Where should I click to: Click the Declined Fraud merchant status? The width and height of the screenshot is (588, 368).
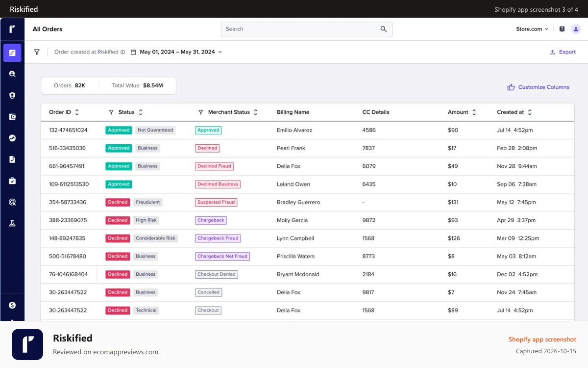tap(214, 166)
